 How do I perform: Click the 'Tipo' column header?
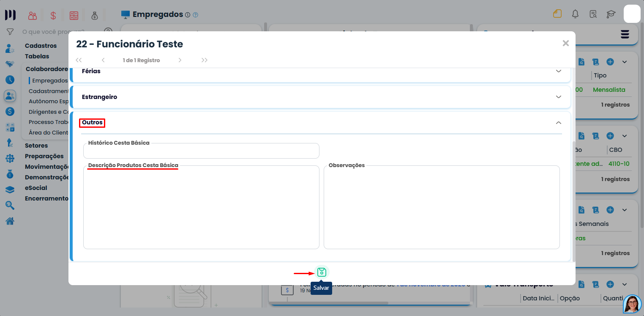600,75
